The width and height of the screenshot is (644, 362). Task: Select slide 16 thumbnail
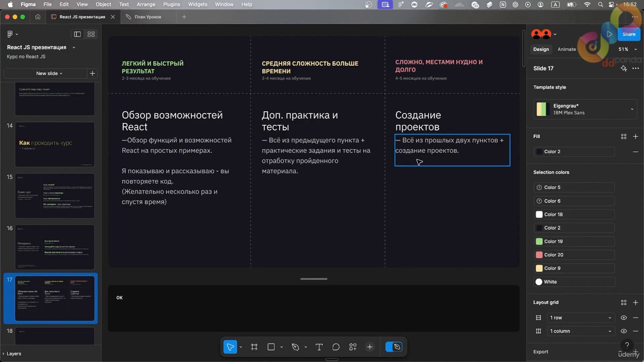[x=55, y=247]
